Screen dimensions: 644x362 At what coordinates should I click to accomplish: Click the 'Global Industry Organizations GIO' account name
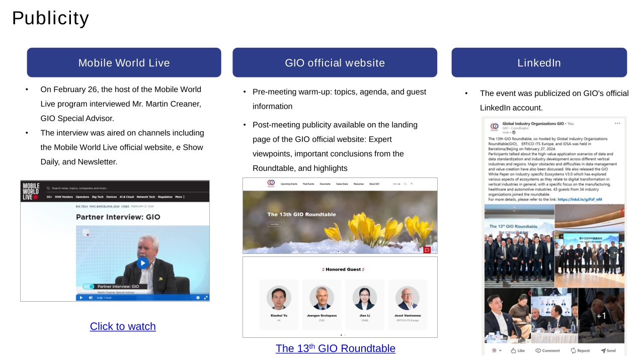pos(533,123)
